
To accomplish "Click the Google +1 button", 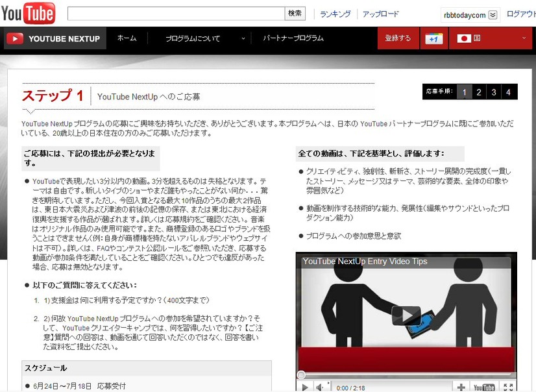I will click(433, 38).
